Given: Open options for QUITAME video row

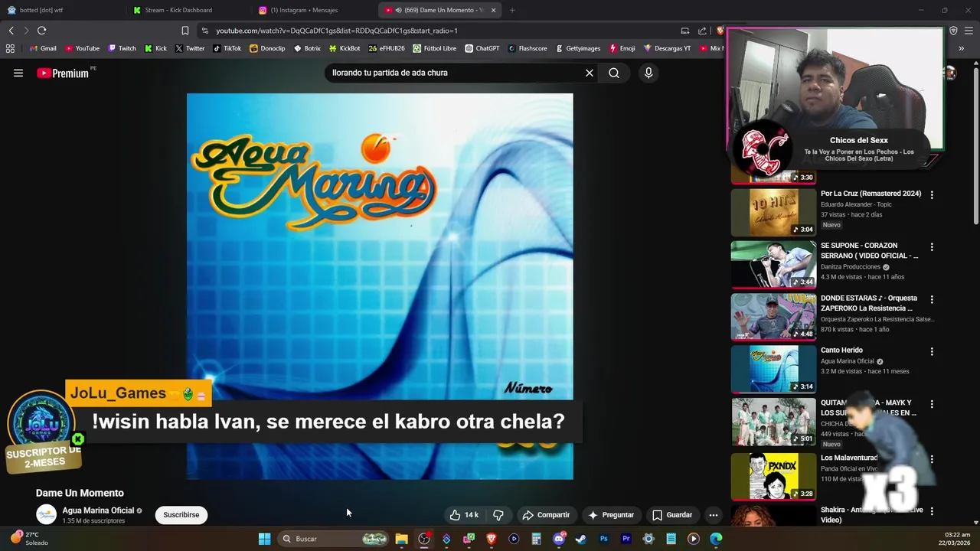Looking at the screenshot, I should [932, 404].
